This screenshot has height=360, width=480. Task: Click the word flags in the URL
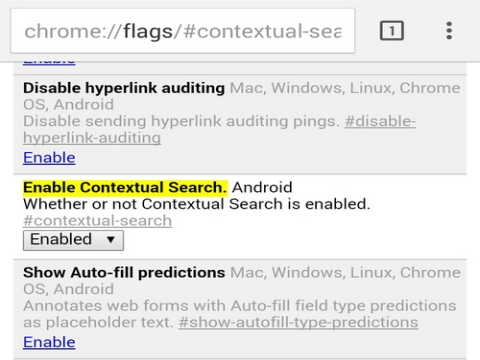(x=148, y=32)
